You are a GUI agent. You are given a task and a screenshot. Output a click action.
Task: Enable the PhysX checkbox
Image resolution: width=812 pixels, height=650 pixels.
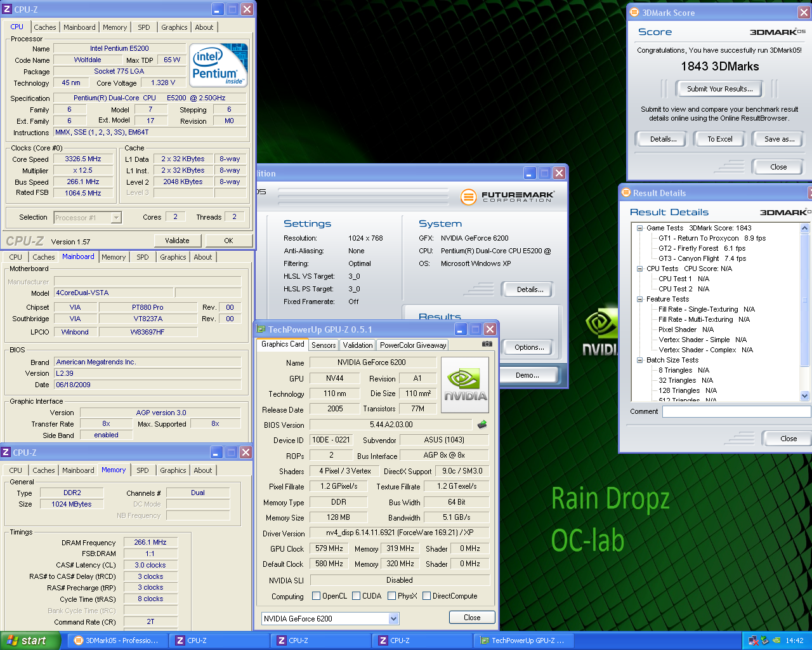click(392, 596)
